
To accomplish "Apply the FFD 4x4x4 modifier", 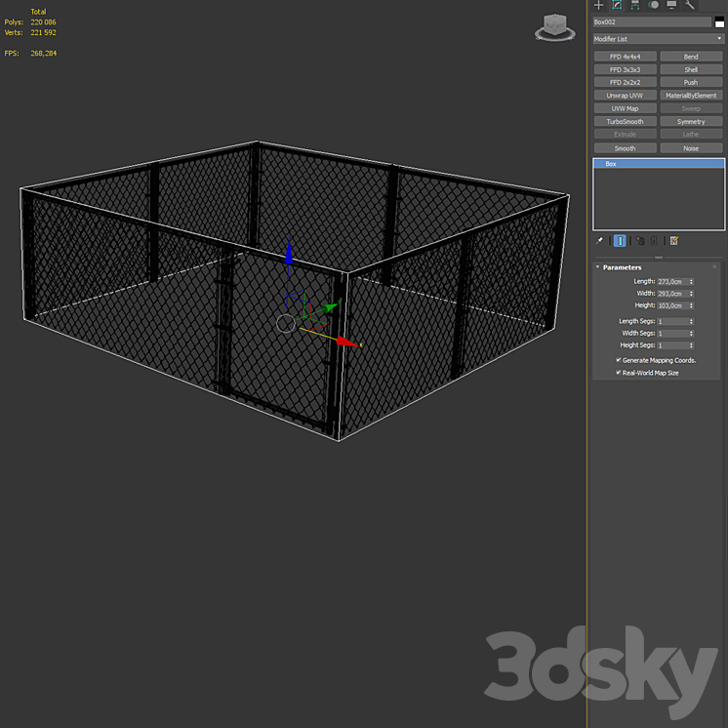I will click(625, 57).
